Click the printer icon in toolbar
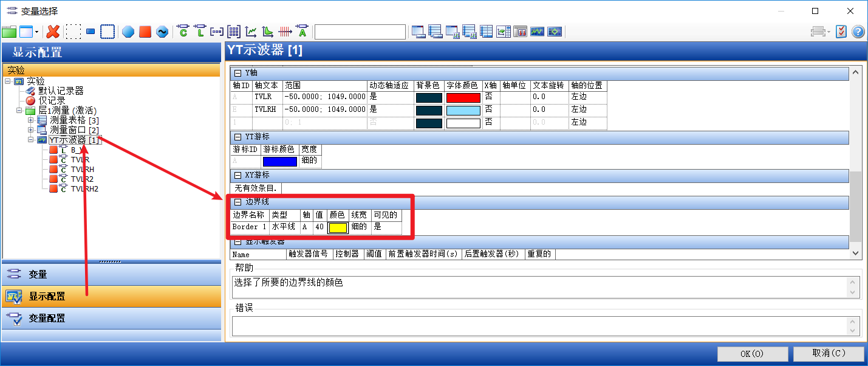The width and height of the screenshot is (868, 366). [x=818, y=32]
